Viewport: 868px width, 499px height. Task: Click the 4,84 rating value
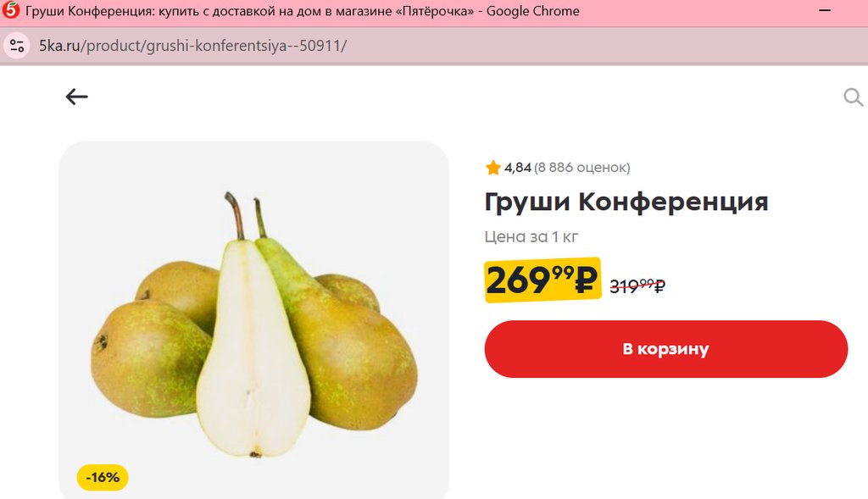(x=518, y=167)
